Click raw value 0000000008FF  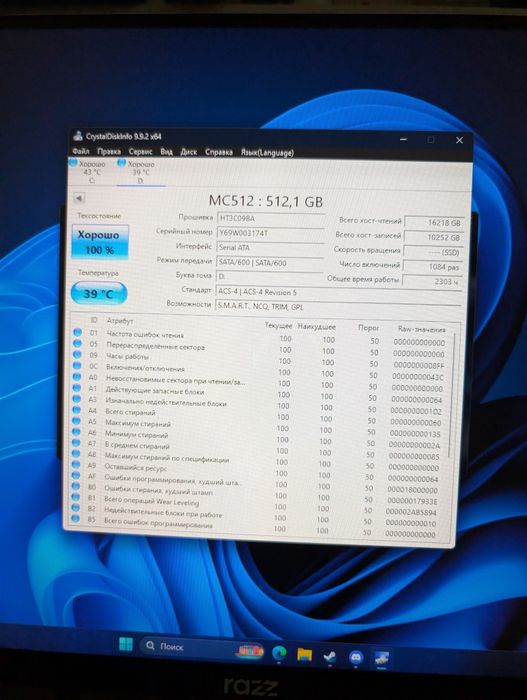[419, 365]
